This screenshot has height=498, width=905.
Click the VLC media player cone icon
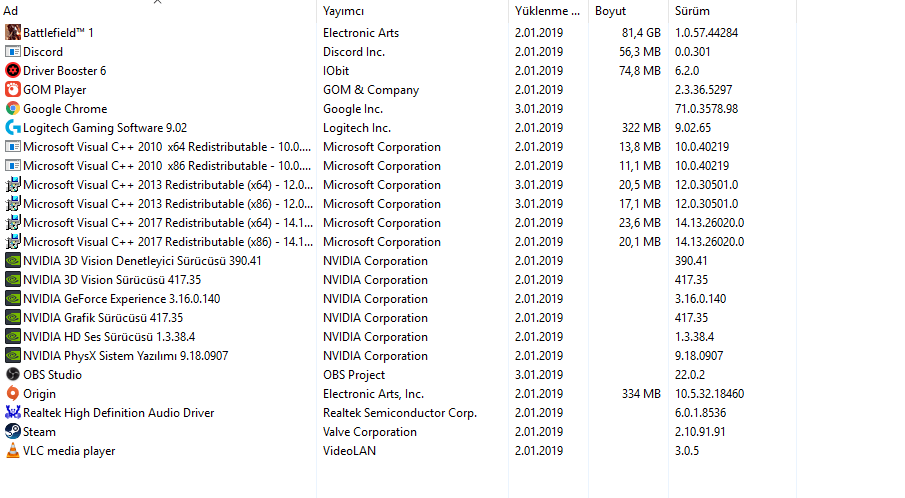point(13,451)
